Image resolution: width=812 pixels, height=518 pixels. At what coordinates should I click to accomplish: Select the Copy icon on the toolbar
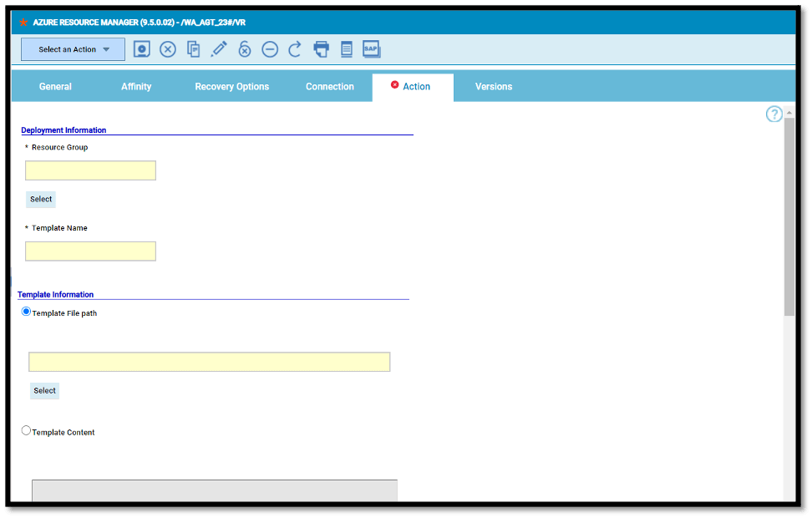(193, 48)
